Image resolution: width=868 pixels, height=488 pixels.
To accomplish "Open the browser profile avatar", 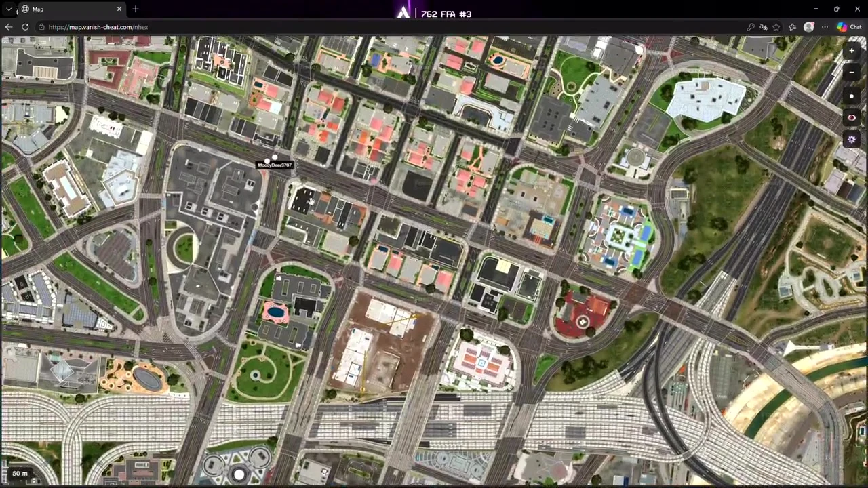I will click(x=808, y=27).
